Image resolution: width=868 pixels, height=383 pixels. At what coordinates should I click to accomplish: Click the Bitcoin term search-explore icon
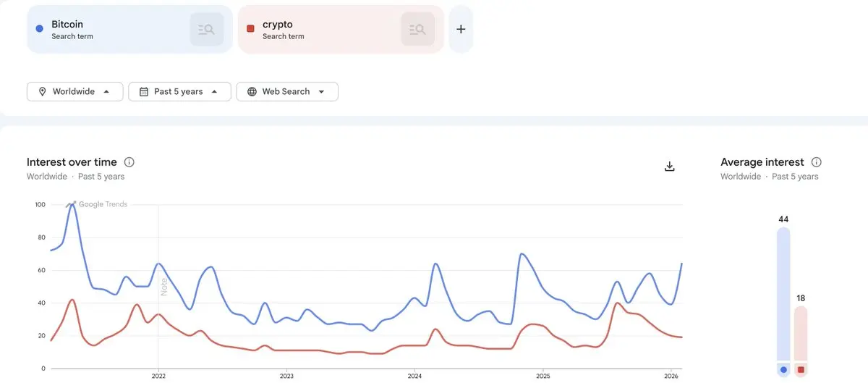(x=206, y=30)
